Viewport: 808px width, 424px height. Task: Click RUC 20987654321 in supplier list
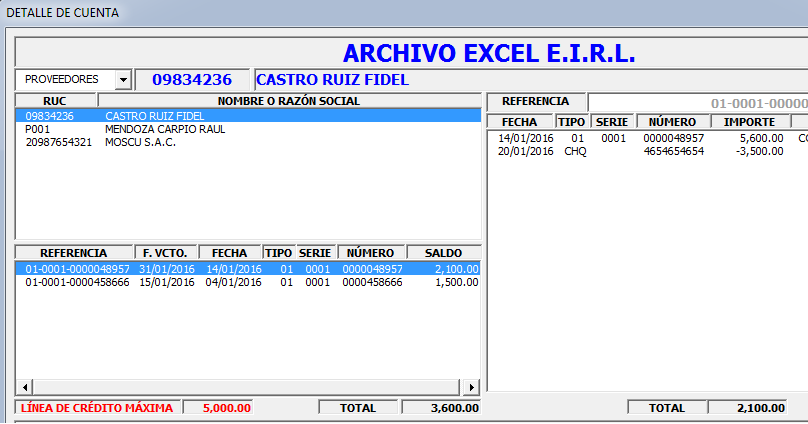tap(59, 142)
